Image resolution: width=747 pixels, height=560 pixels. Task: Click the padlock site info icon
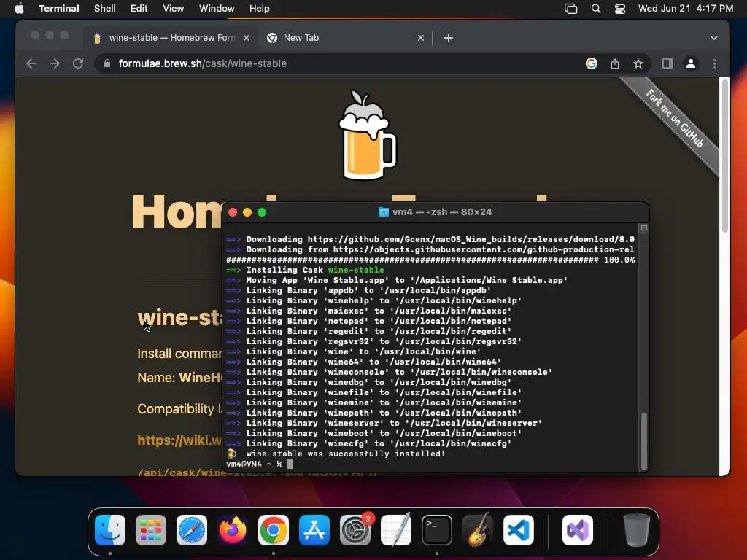pyautogui.click(x=107, y=63)
